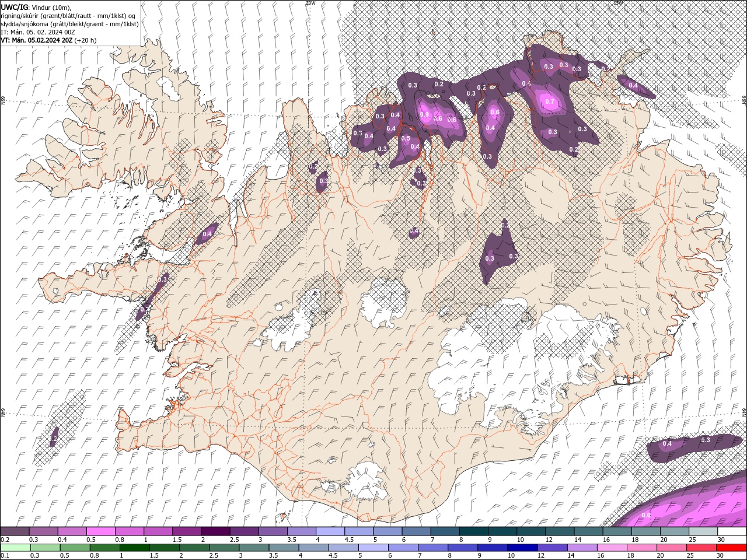Pick the lower legend swatch between 7 and 8

[x=433, y=548]
